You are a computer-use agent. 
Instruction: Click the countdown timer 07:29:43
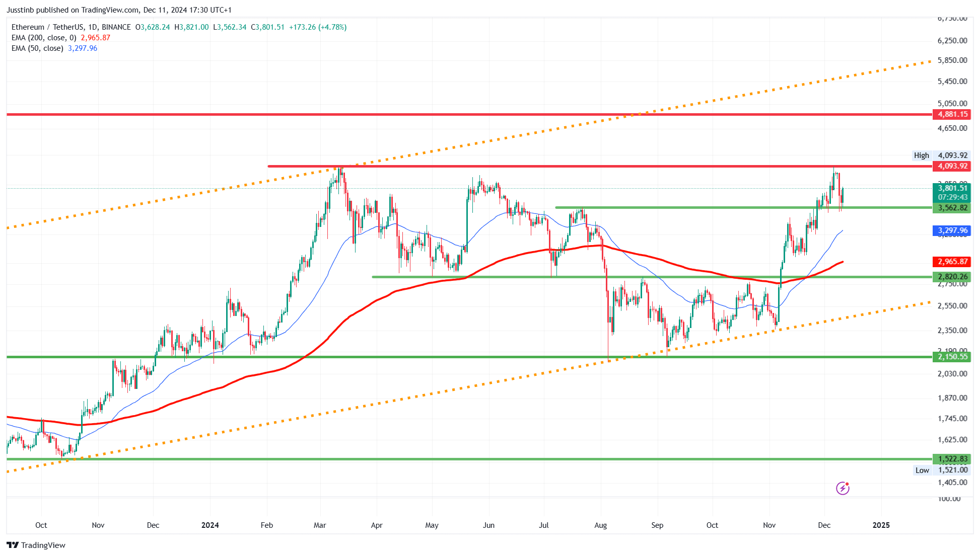952,197
